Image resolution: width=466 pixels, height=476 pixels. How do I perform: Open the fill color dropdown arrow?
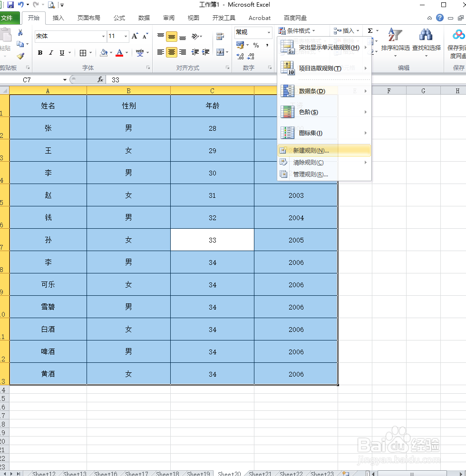[x=111, y=53]
